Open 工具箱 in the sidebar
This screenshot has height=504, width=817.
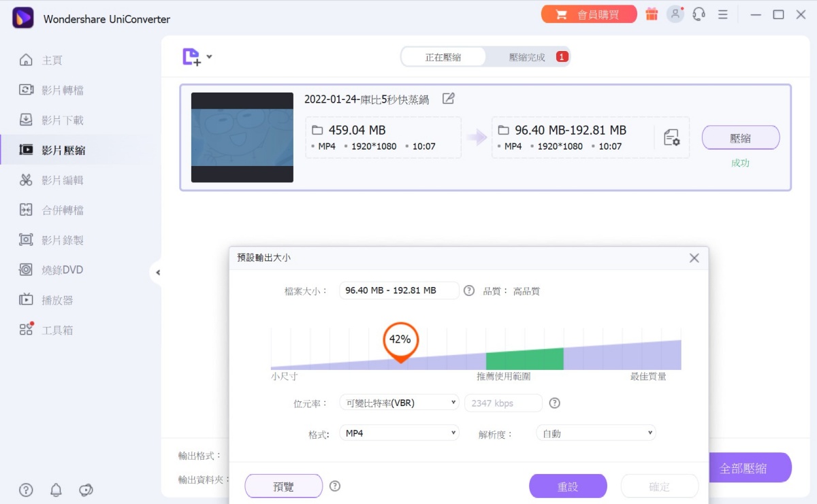(57, 330)
